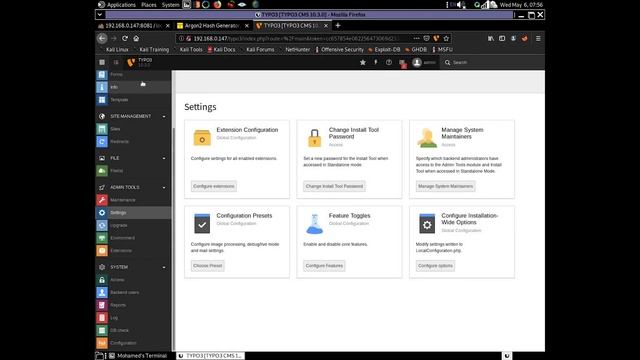Open the Info module in sidebar
Viewport: 640px width, 360px height.
pyautogui.click(x=133, y=87)
